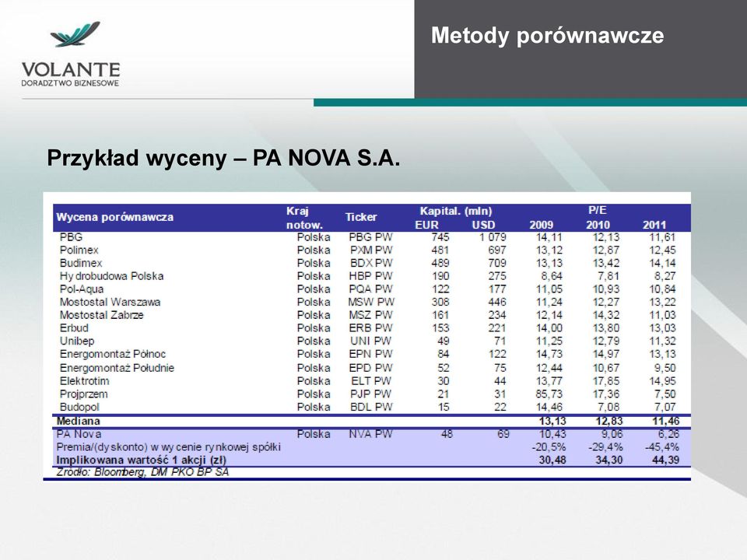Click PBG's USD capitalization 1 079
This screenshot has height=560, width=747.
tap(493, 237)
